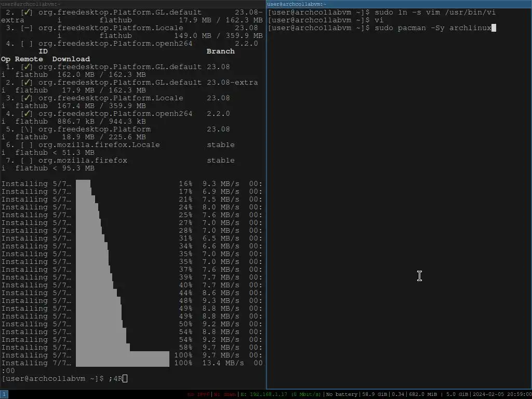Click the 'vi' command on the second prompt line
This screenshot has width=532, height=399.
point(379,20)
